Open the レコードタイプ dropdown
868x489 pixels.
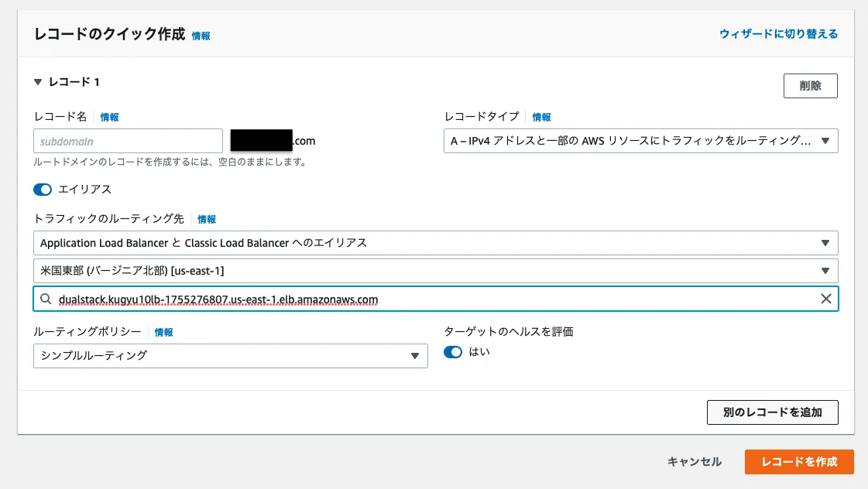640,141
